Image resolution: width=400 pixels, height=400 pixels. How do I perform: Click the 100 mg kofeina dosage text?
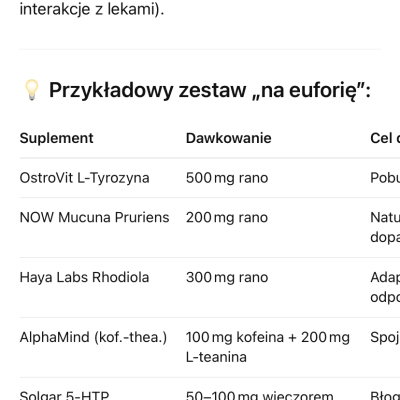[x=235, y=337]
